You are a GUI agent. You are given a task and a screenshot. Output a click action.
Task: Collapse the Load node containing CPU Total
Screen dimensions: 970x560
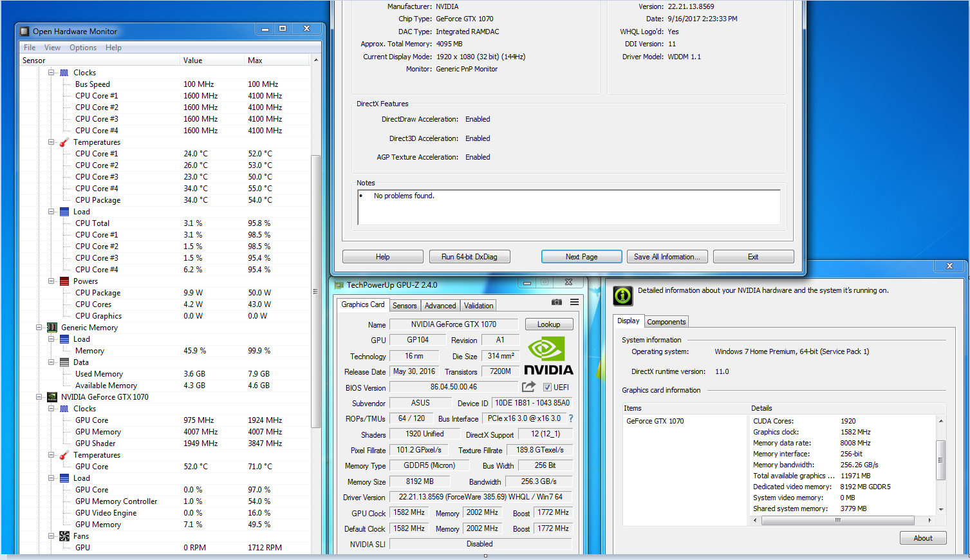51,212
